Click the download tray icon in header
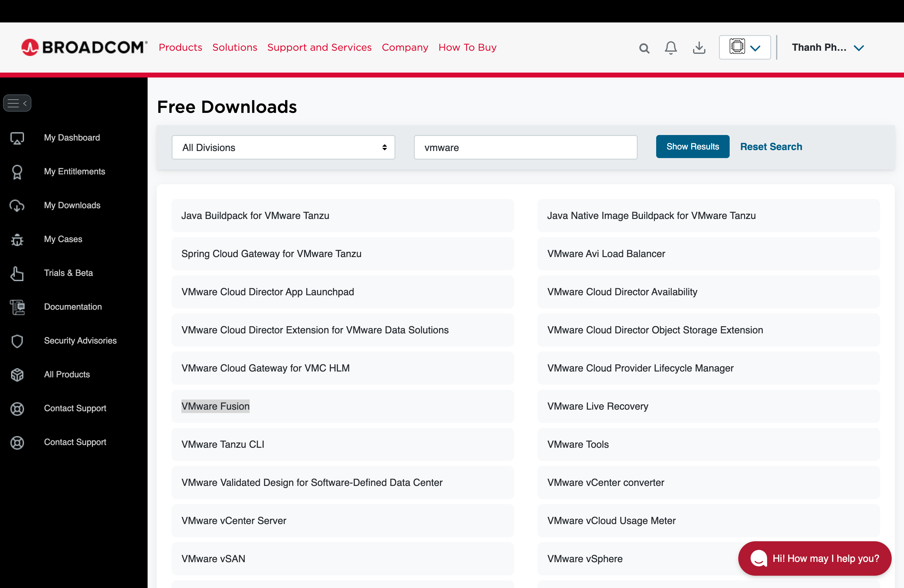The width and height of the screenshot is (904, 588). [x=699, y=47]
